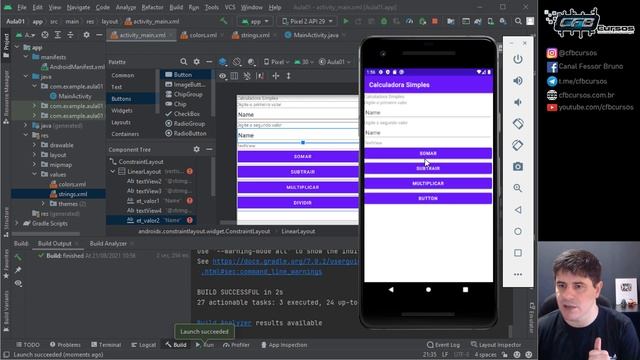The height and width of the screenshot is (360, 640).
Task: Select AndroidManifest.xml in the project tree
Action: point(72,67)
